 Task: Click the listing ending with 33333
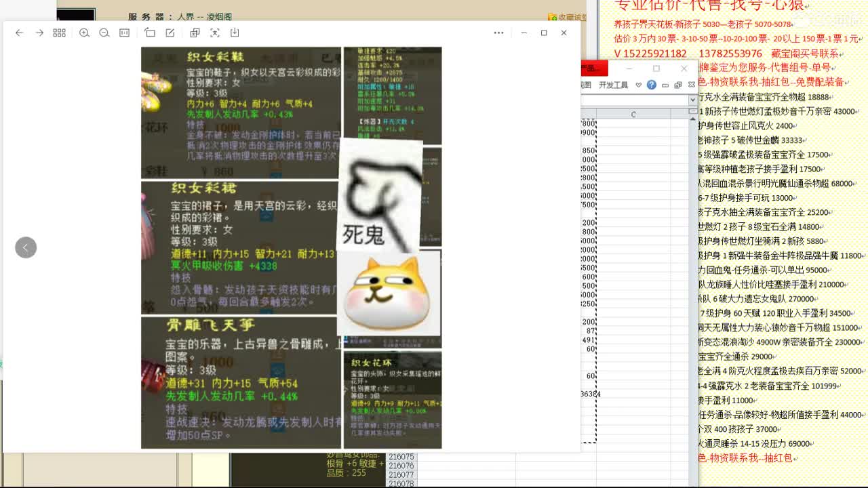click(x=751, y=140)
